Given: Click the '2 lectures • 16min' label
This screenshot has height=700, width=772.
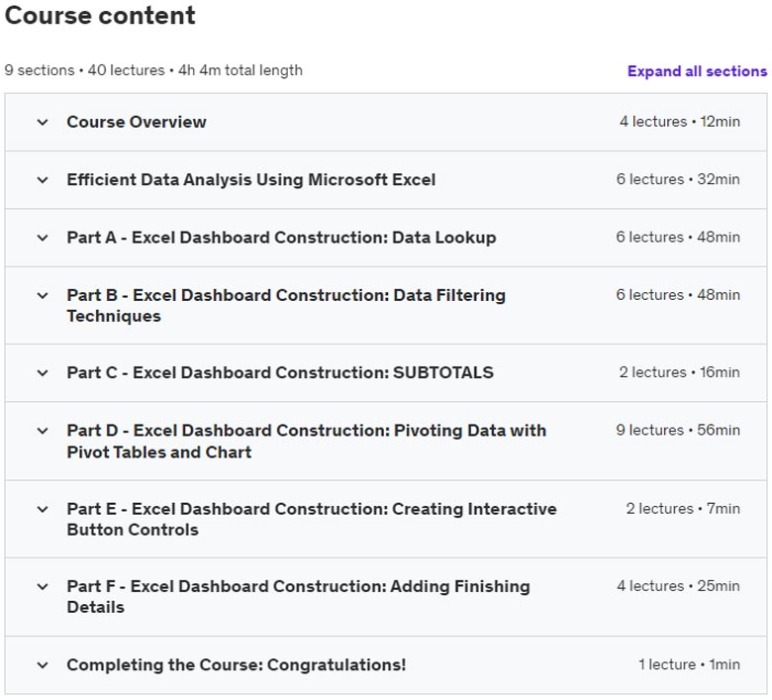Looking at the screenshot, I should click(x=679, y=372).
